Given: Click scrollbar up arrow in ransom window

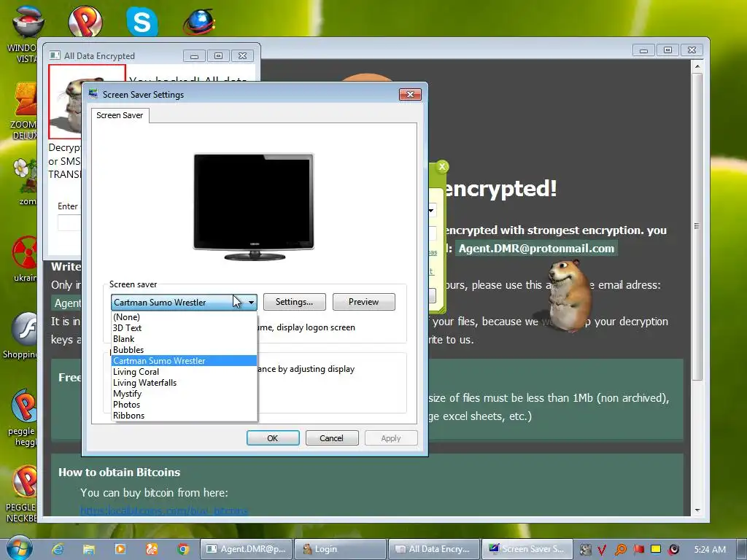Looking at the screenshot, I should pos(697,66).
